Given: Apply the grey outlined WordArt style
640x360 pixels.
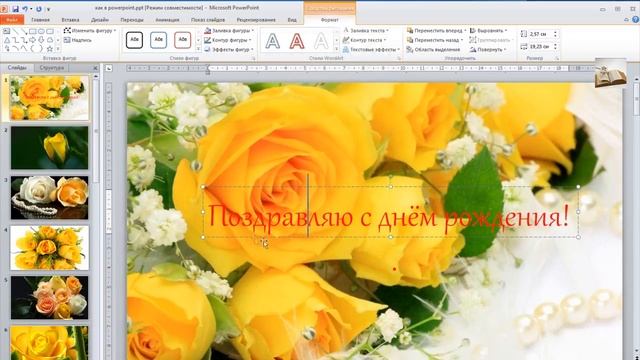Looking at the screenshot, I should [273, 41].
